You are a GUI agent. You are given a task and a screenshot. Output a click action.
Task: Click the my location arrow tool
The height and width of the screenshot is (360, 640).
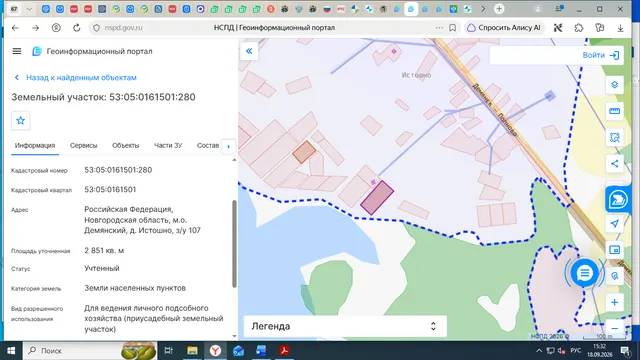pos(614,223)
